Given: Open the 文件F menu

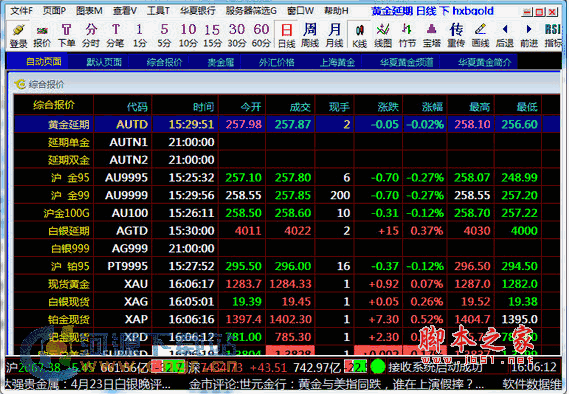Looking at the screenshot, I should click(21, 11).
